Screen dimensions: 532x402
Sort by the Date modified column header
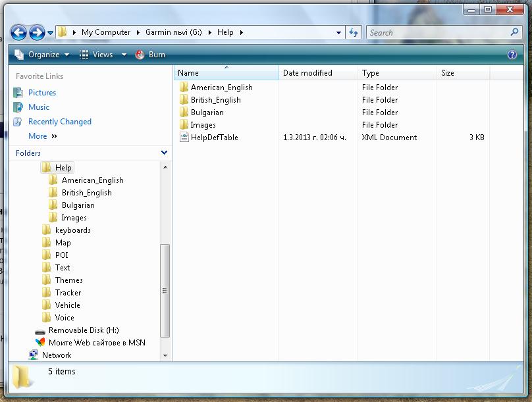pos(318,73)
